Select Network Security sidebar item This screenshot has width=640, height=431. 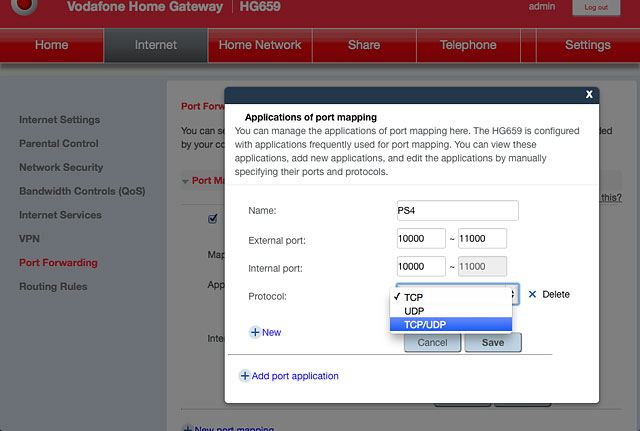point(61,167)
